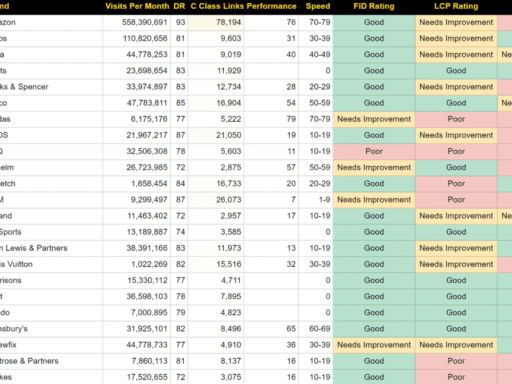Select the ks & Spencer brand cell
This screenshot has width=512, height=384.
(x=51, y=87)
